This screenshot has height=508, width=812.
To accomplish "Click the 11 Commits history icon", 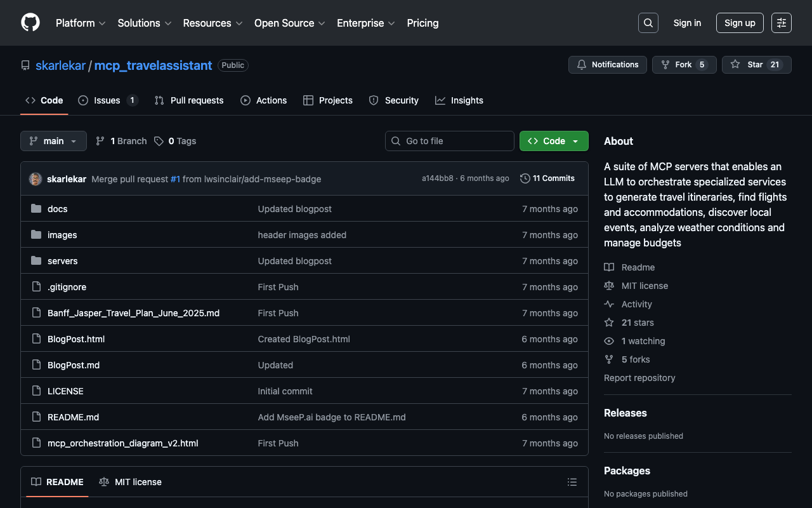I will (x=525, y=178).
